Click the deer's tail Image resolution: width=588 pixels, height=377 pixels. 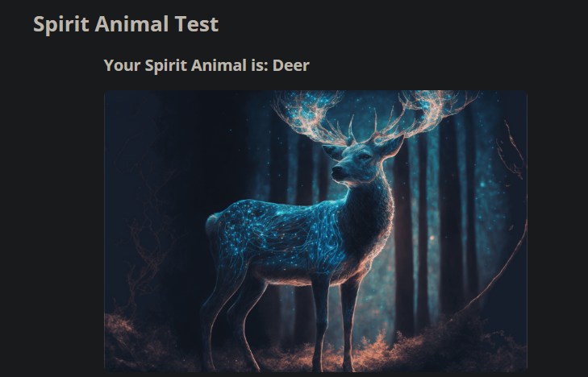[212, 224]
